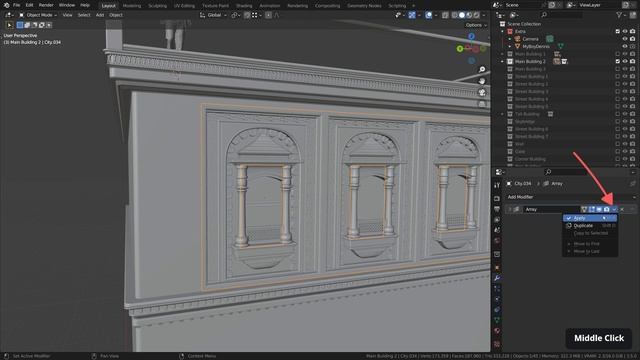Toggle Array modifier edit mode display
640x360 pixels.
pyautogui.click(x=591, y=209)
